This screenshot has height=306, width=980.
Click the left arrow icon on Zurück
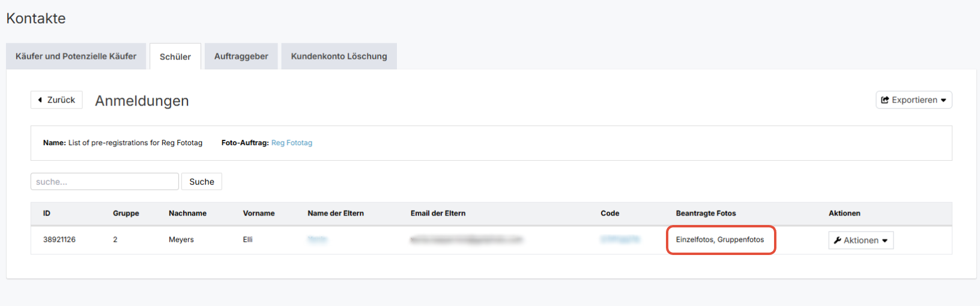40,100
